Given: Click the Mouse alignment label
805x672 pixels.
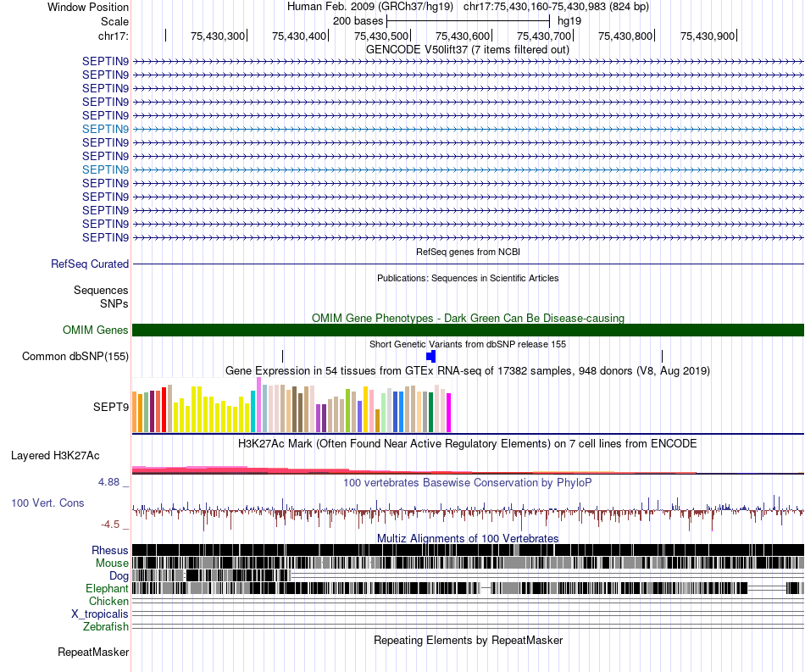Looking at the screenshot, I should (x=112, y=564).
